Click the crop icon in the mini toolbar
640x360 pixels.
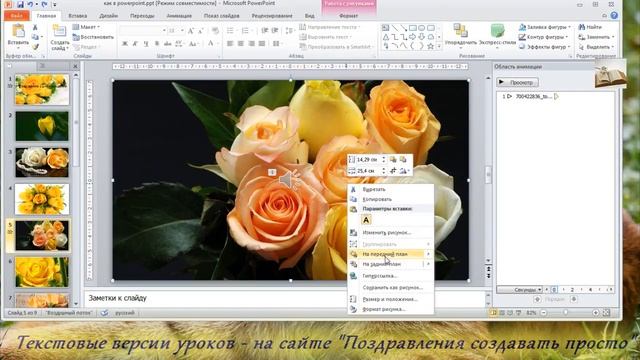[393, 171]
